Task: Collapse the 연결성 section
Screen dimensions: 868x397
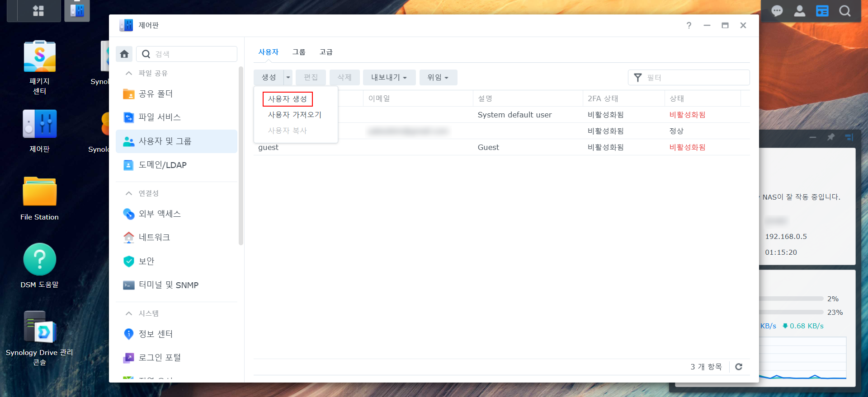Action: [x=129, y=193]
